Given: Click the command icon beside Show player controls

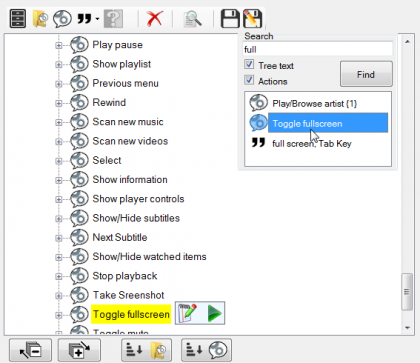Looking at the screenshot, I should pos(79,199).
